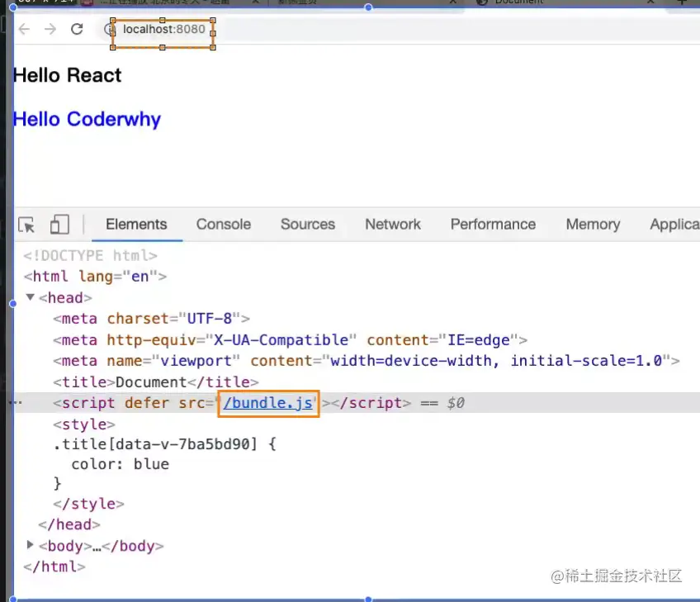Open the Network tab

pos(393,224)
